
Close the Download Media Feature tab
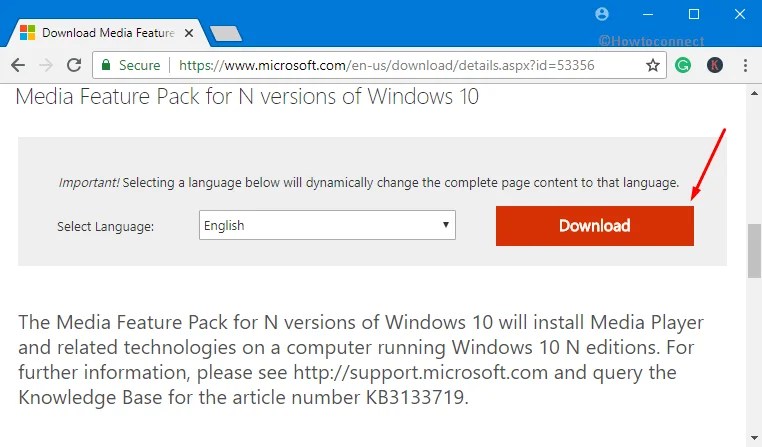click(189, 33)
